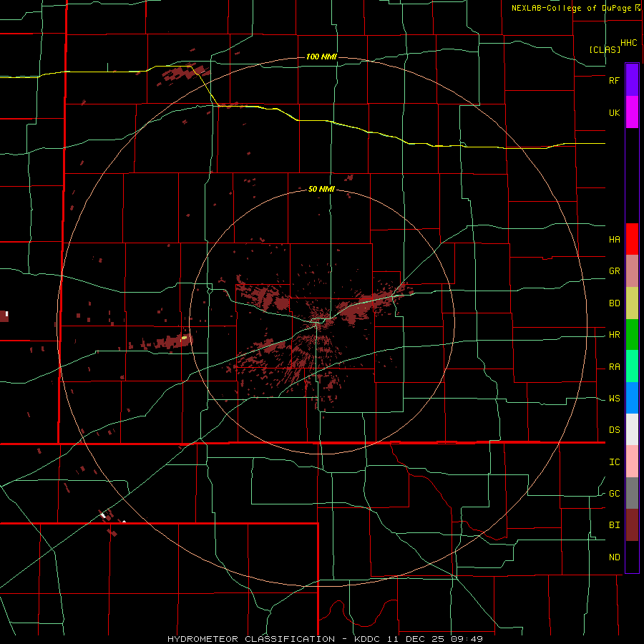This screenshot has width=644, height=644.
Task: Click the DS white legend swatch
Action: click(x=632, y=429)
